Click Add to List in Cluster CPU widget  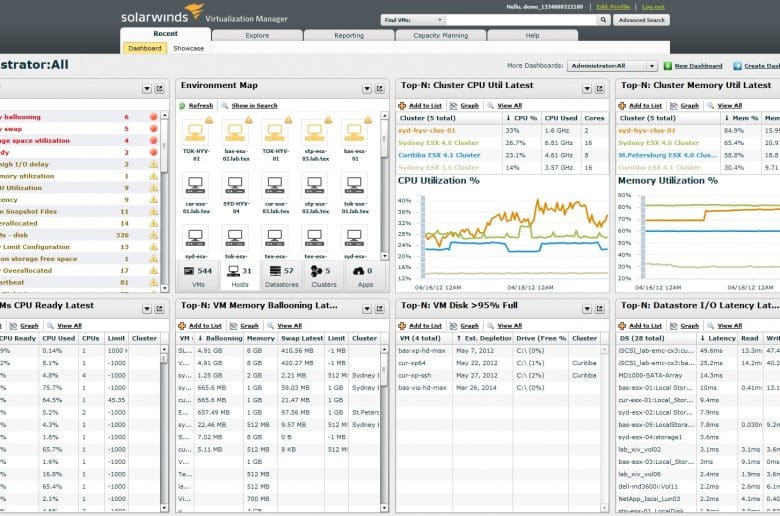420,105
